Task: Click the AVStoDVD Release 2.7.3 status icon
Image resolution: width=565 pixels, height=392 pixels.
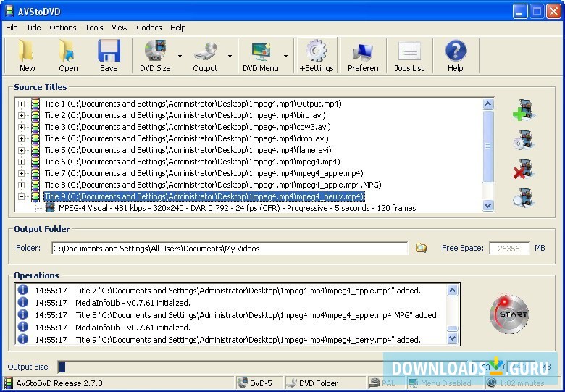Action: 9,383
